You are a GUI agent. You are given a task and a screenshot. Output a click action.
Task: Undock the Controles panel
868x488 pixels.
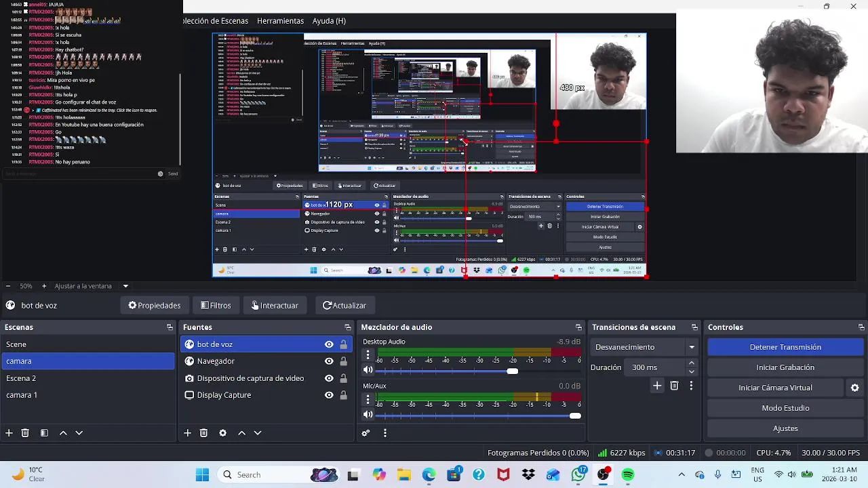(x=861, y=327)
